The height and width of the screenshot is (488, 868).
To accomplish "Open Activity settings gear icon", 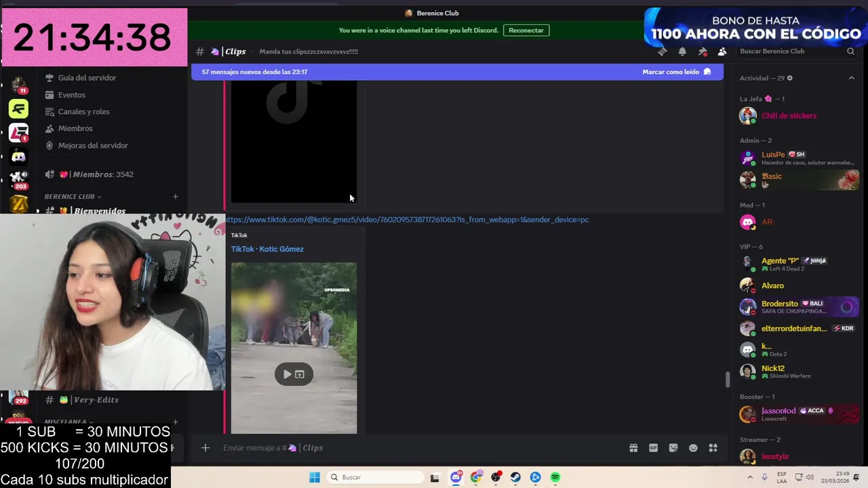I will point(789,78).
